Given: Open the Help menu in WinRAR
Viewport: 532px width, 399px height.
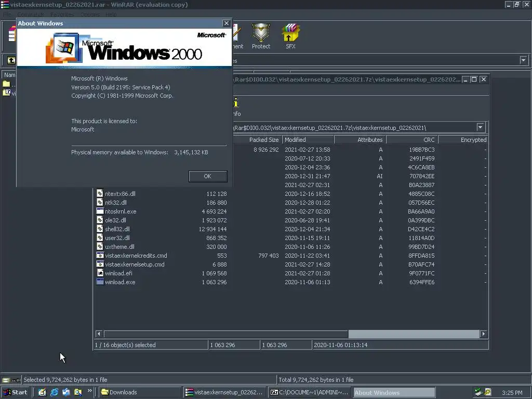Looking at the screenshot, I should click(111, 15).
